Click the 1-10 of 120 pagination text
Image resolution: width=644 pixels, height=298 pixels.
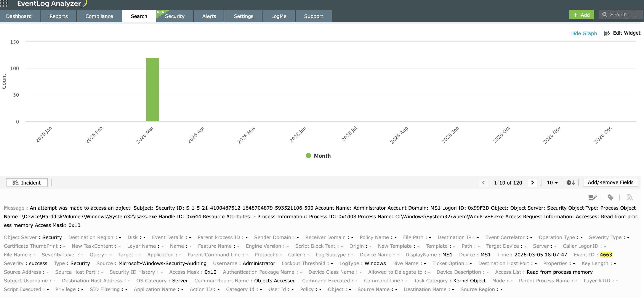[508, 183]
